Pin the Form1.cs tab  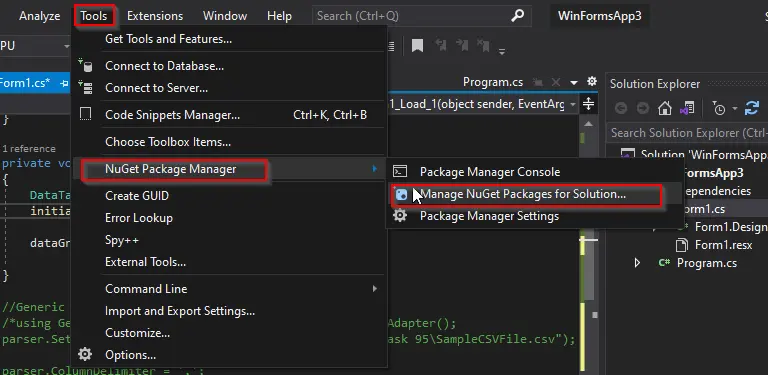click(x=64, y=83)
